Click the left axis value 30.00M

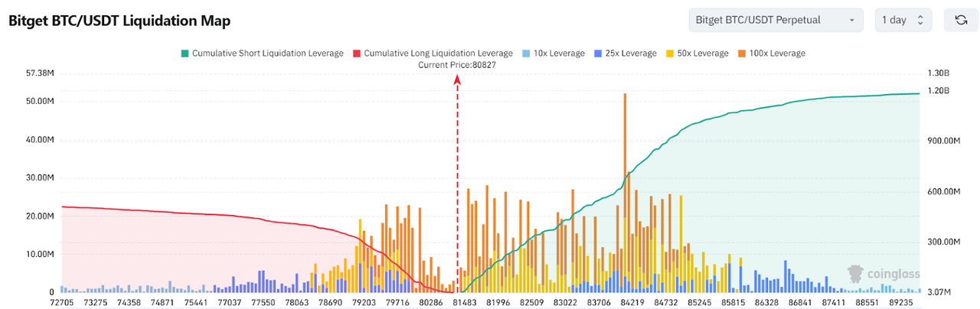coord(39,177)
